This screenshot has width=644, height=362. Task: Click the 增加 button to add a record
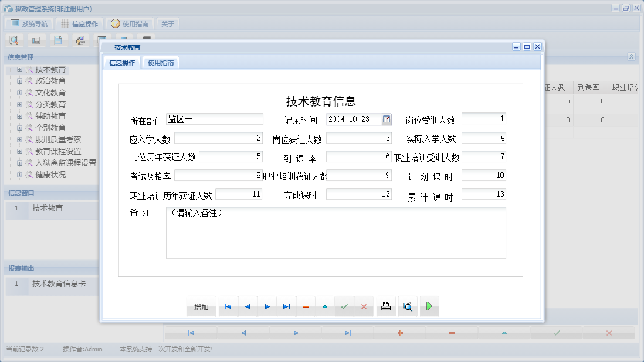click(201, 306)
